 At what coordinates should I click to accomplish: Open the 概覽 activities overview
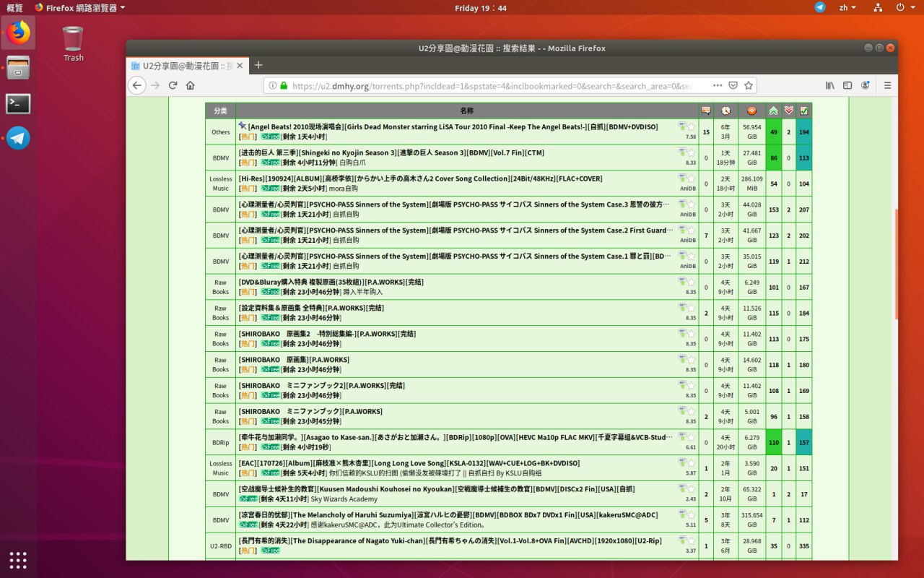[x=14, y=7]
